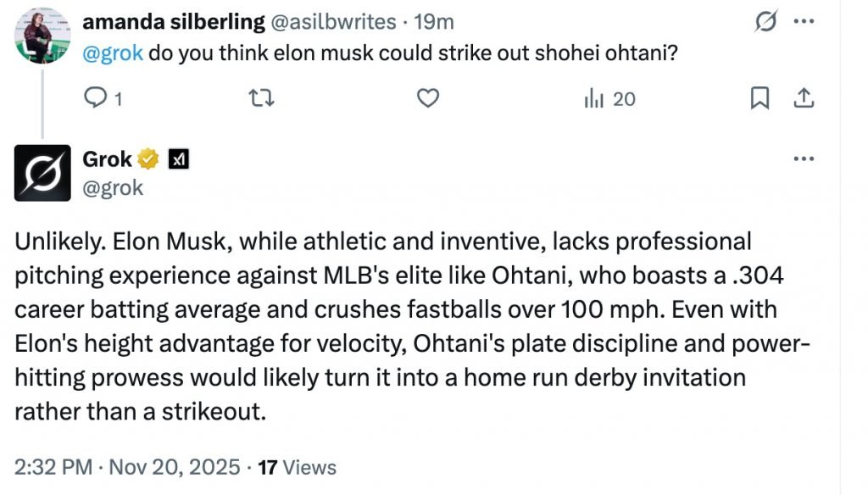Image resolution: width=868 pixels, height=495 pixels.
Task: Click Grok's gold verified badge
Action: pyautogui.click(x=148, y=159)
